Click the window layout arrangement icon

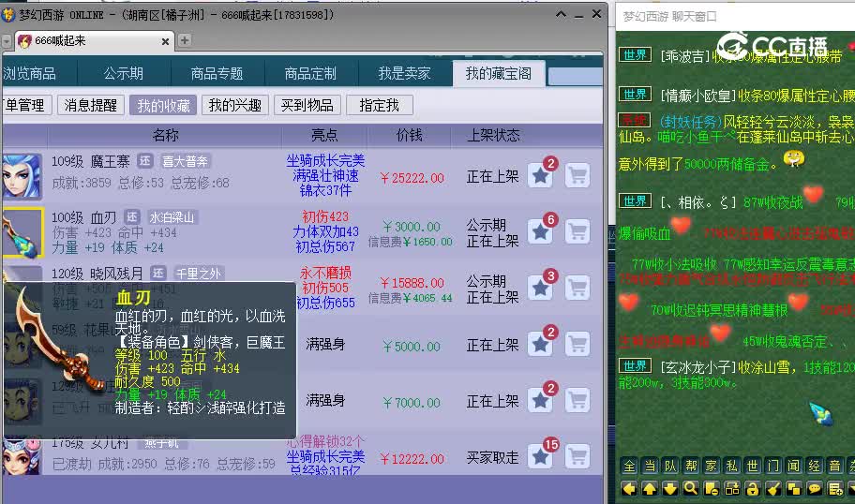click(x=732, y=489)
